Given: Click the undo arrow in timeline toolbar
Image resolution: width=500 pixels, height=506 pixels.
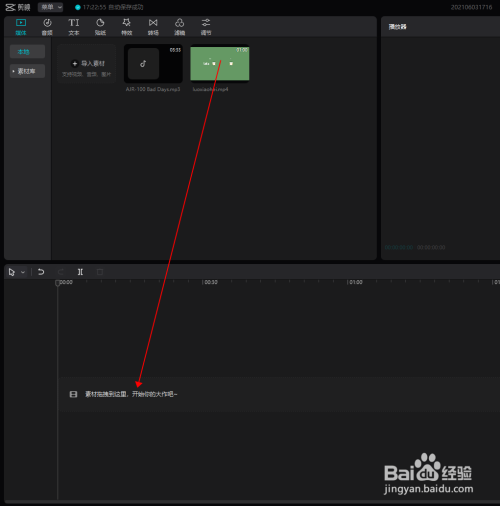Looking at the screenshot, I should 41,272.
